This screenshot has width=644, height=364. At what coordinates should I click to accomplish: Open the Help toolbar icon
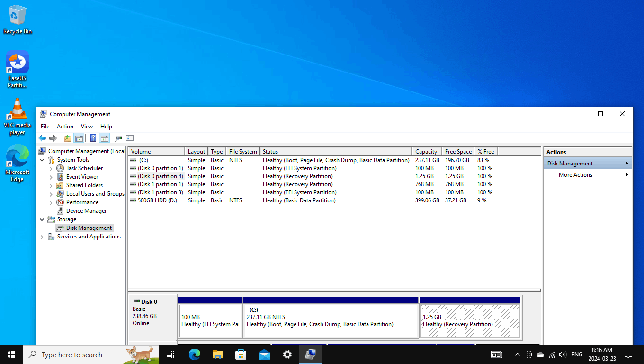tap(93, 138)
